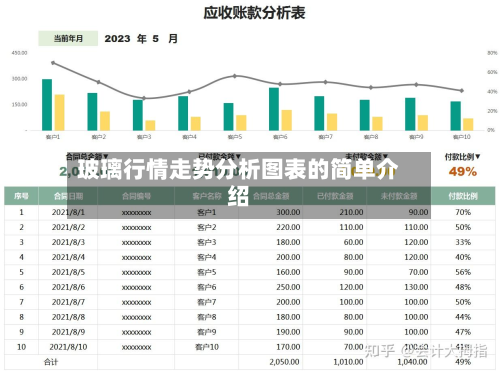Select the xxxxxxxx contract cell in row 3
The width and height of the screenshot is (500, 371).
(x=136, y=242)
